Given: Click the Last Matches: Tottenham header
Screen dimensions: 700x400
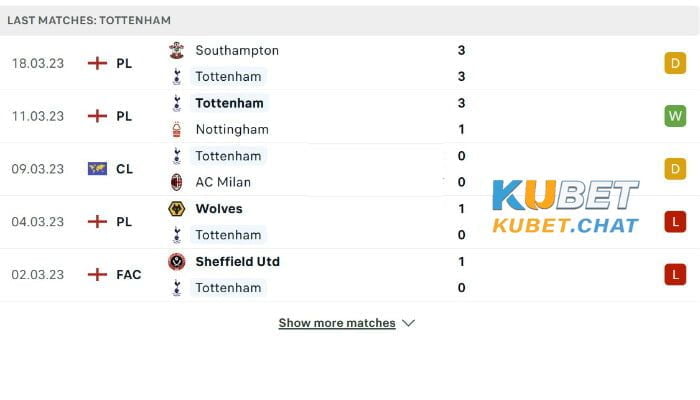Looking at the screenshot, I should tap(89, 20).
